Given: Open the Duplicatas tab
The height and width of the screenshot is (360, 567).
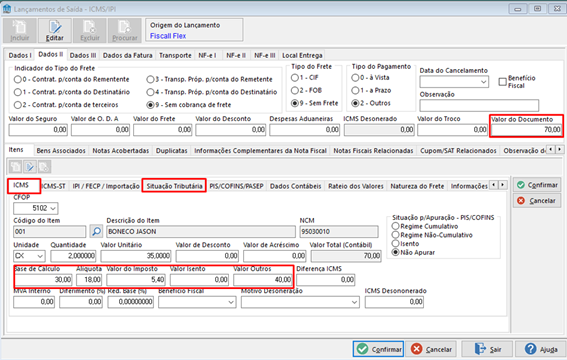Looking at the screenshot, I should tap(171, 150).
